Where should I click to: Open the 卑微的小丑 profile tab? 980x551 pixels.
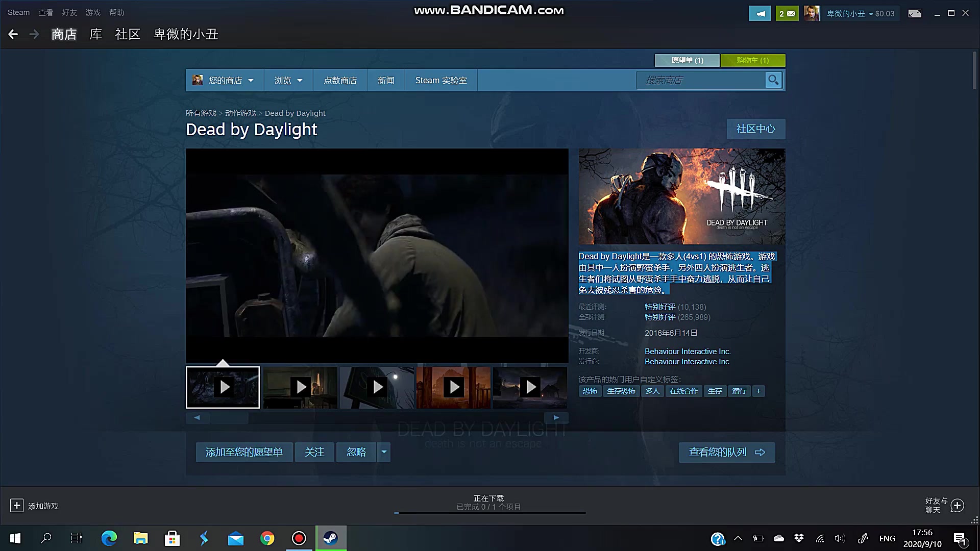click(186, 34)
